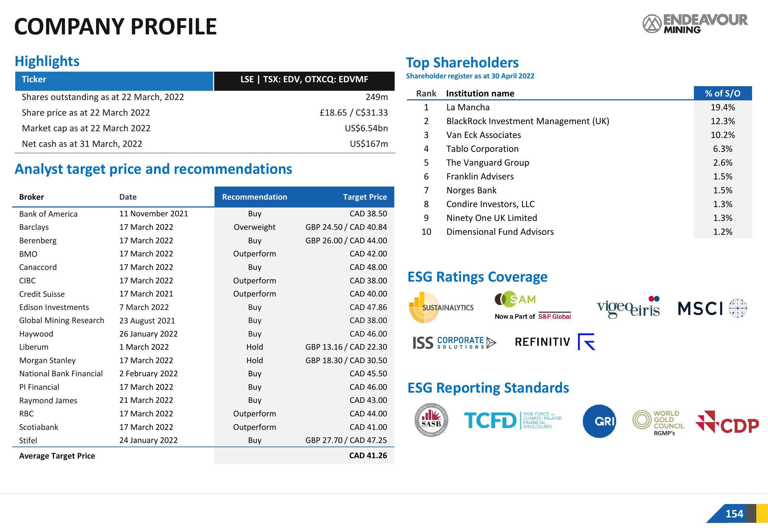Select Van Eck Associates shareholder
This screenshot has height=532, width=768.
(x=484, y=135)
